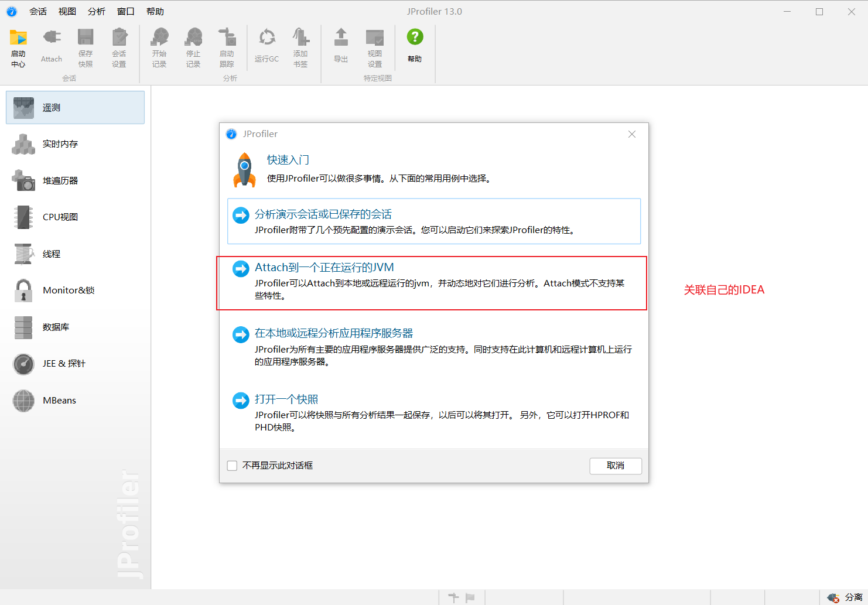Tick the 不再显示此对话框 checkbox
The image size is (868, 605).
232,466
